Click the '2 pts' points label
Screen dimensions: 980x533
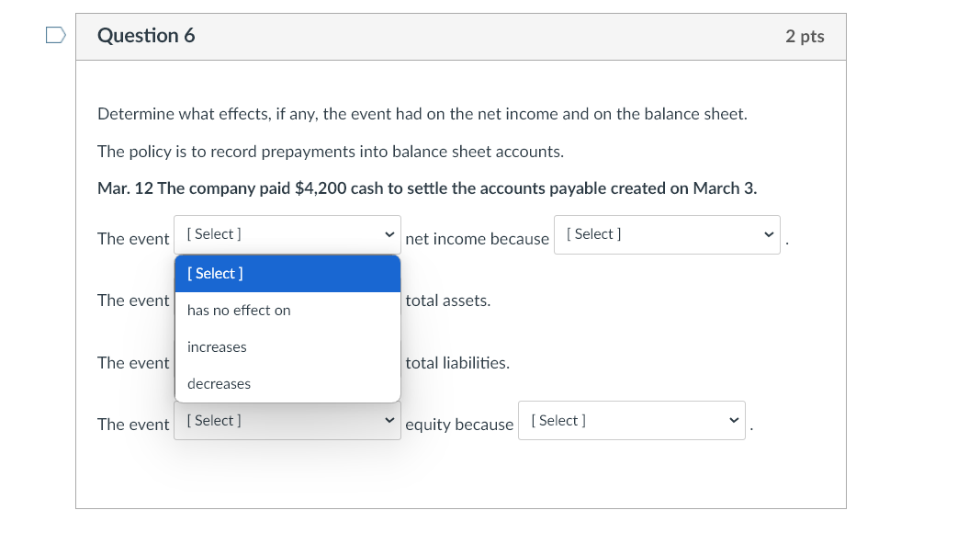805,37
